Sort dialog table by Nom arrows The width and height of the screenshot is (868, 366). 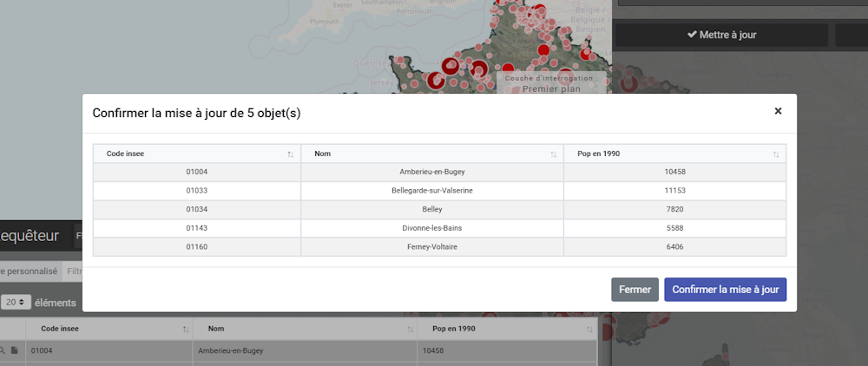[553, 154]
